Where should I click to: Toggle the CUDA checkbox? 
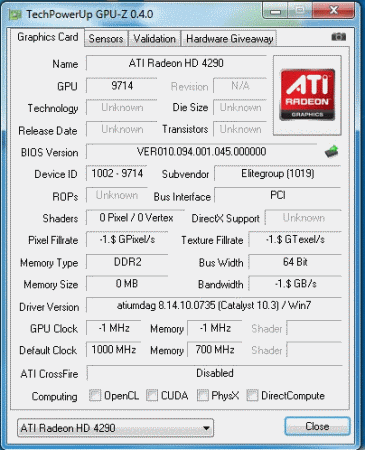152,395
